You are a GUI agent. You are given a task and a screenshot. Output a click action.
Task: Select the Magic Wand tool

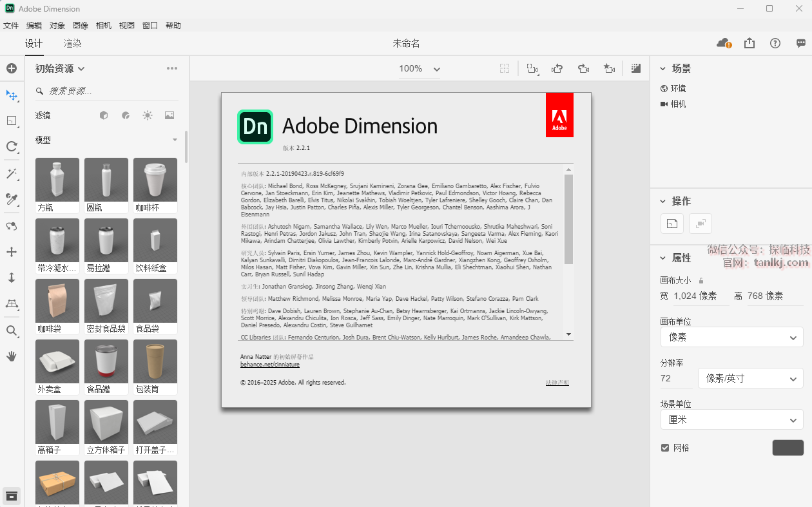pyautogui.click(x=12, y=173)
